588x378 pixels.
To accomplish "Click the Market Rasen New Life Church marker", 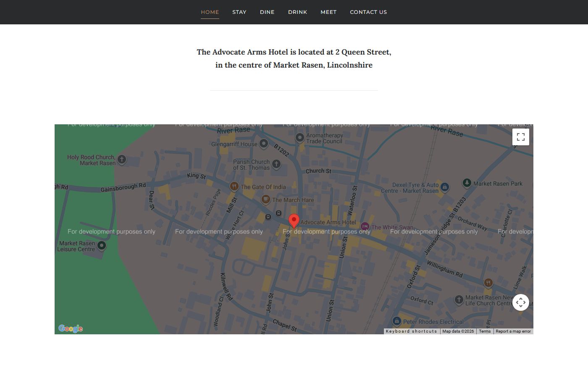I will [459, 300].
